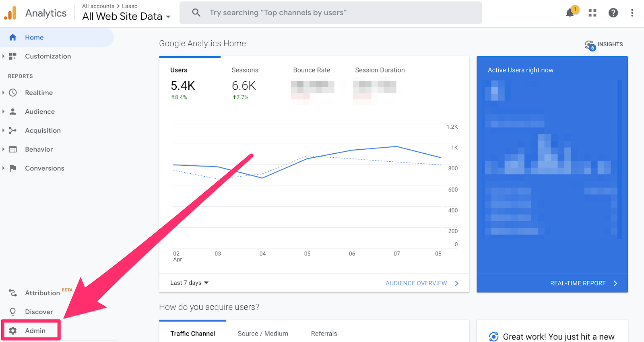Expand the Acquisition reports arrow

pos(3,130)
